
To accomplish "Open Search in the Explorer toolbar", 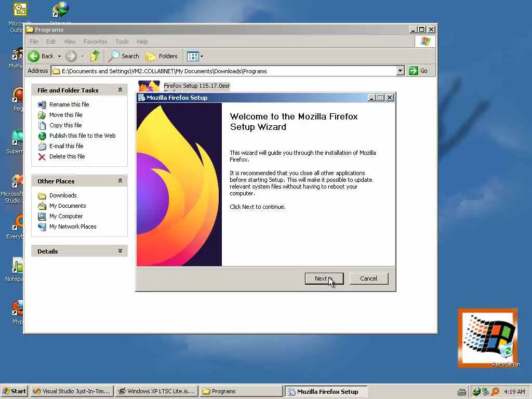I will coord(124,56).
